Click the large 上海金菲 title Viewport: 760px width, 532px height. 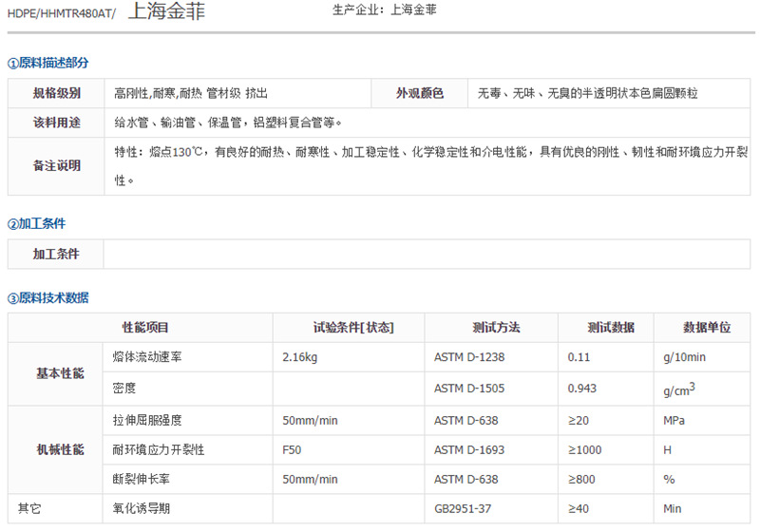167,11
